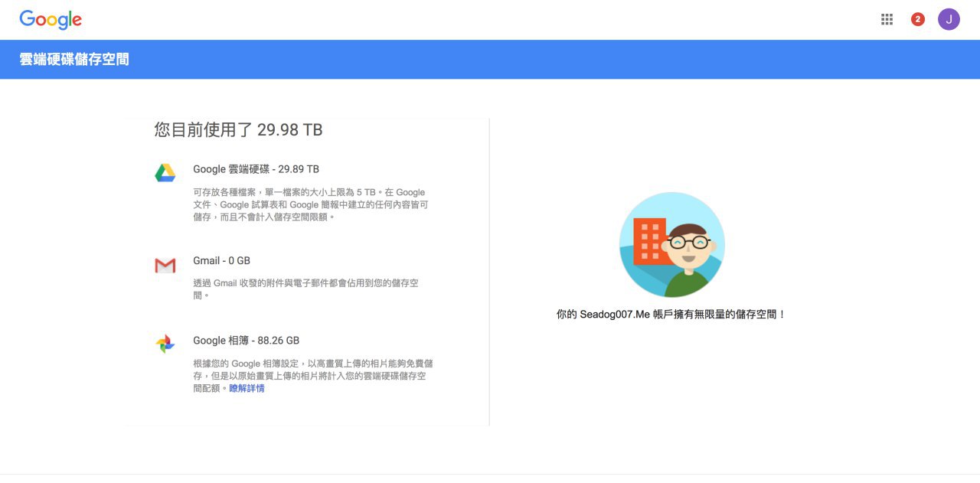Click the Gmail - 0 GB label
Image resolution: width=980 pixels, height=483 pixels.
(x=221, y=261)
